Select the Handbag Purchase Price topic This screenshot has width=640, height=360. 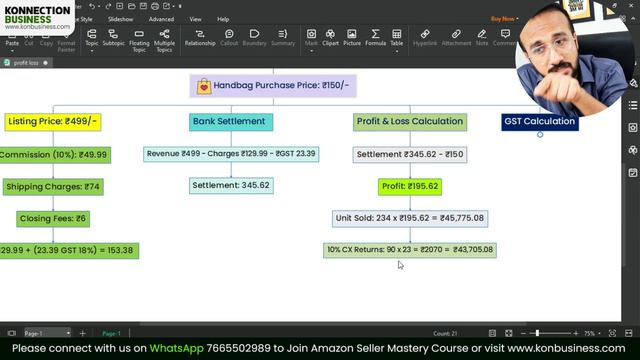click(273, 86)
